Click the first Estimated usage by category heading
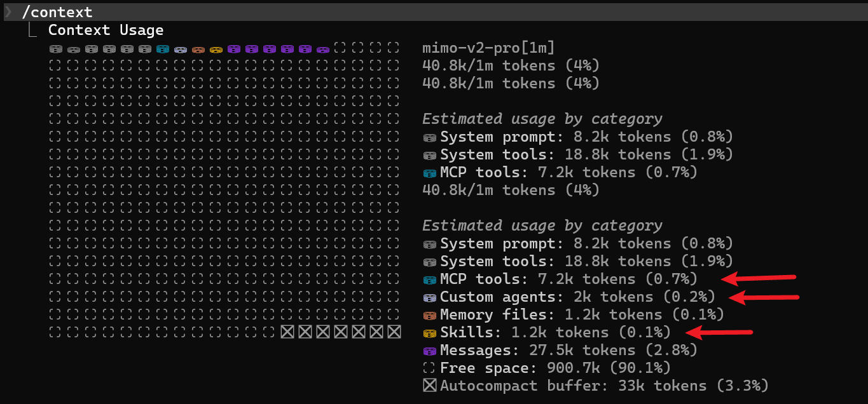The image size is (868, 404). pos(542,119)
